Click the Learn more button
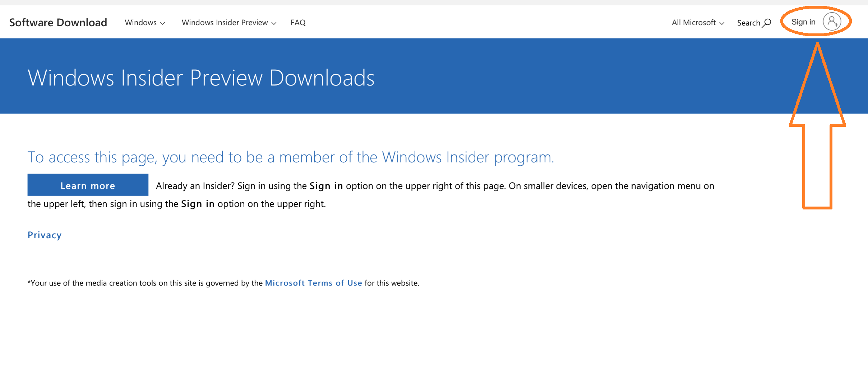 click(88, 185)
